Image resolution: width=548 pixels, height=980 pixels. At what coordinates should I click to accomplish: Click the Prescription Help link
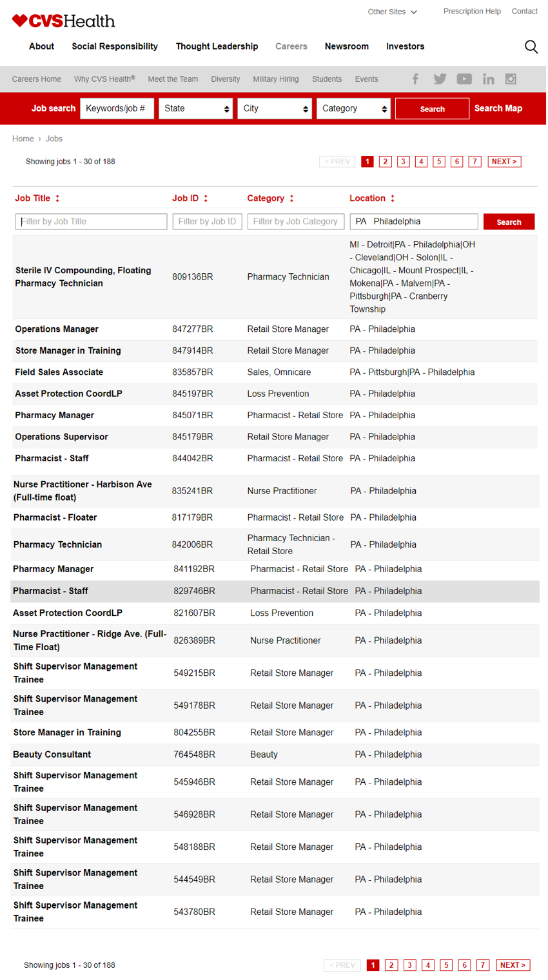[472, 12]
